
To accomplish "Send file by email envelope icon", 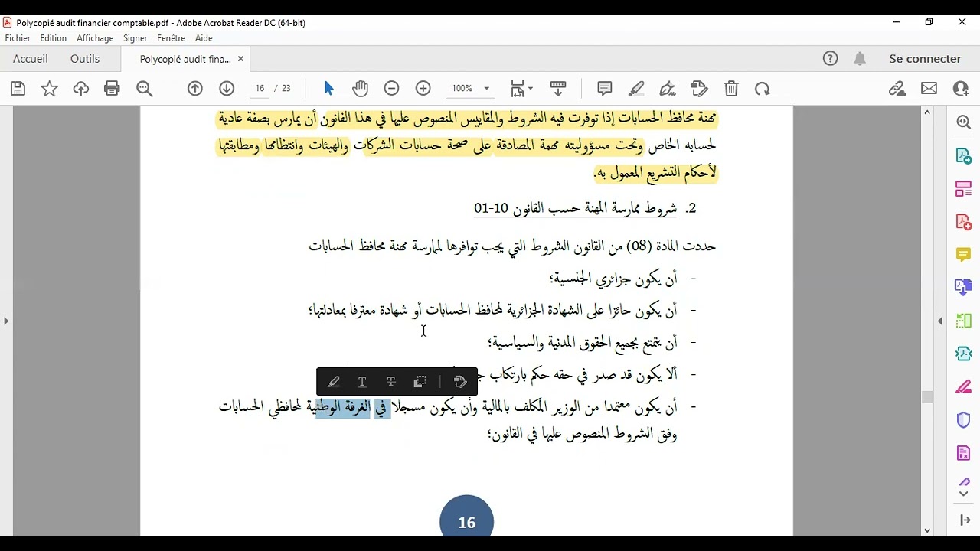I will click(929, 89).
